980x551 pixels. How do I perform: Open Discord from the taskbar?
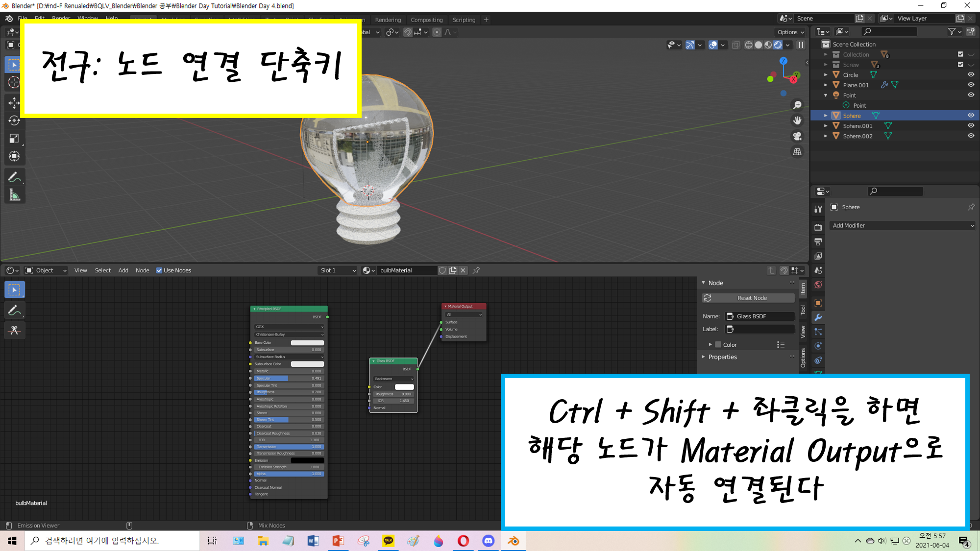coord(488,541)
